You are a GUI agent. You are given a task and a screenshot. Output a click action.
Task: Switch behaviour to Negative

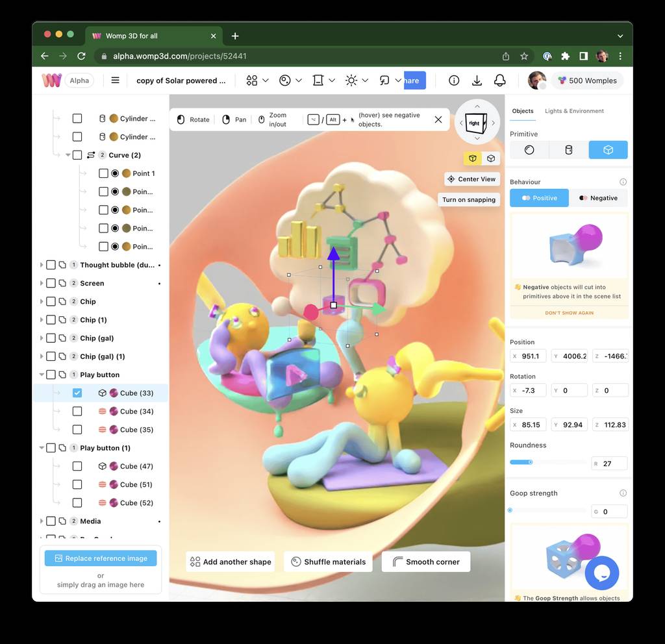[598, 198]
